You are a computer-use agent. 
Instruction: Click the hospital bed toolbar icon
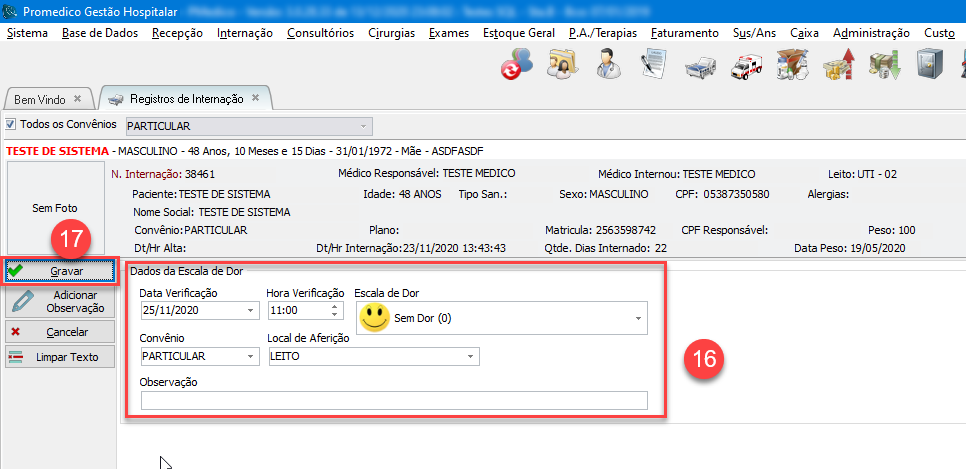tap(700, 66)
